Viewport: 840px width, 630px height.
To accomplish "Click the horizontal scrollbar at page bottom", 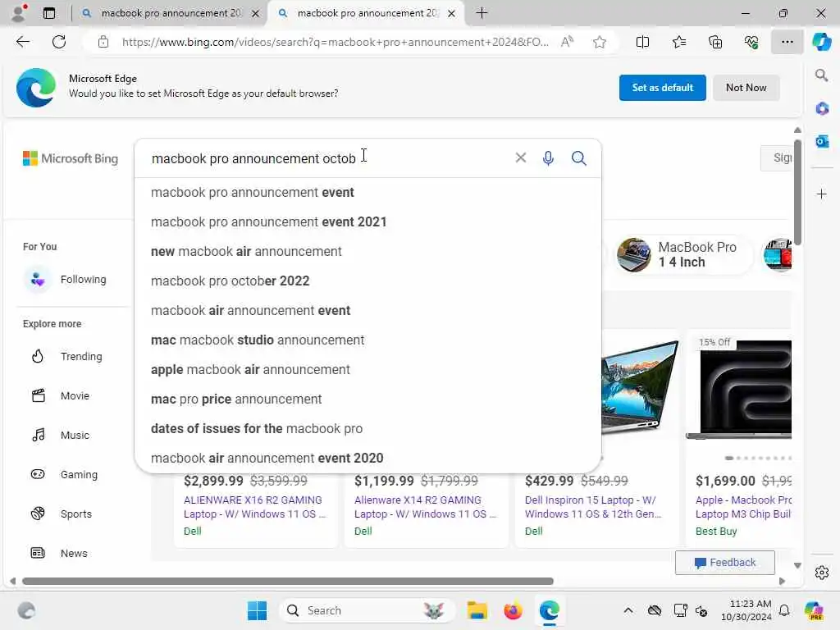I will pos(288,582).
